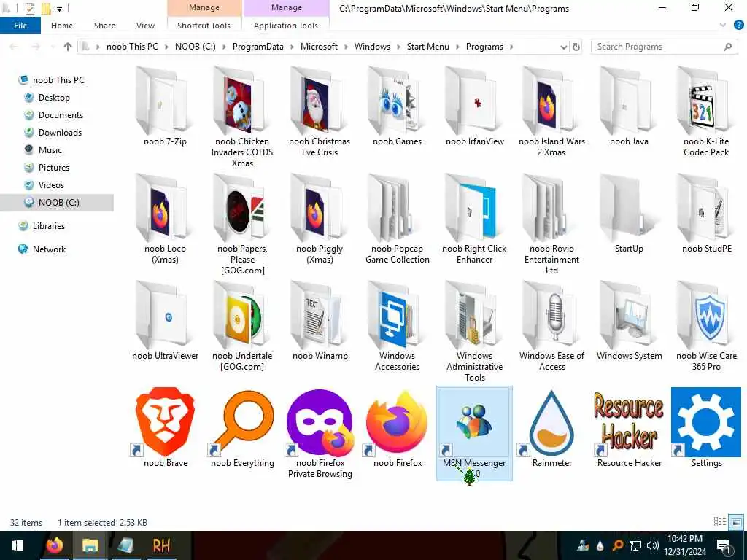Open Downloads in the navigation pane
747x560 pixels.
coord(60,133)
